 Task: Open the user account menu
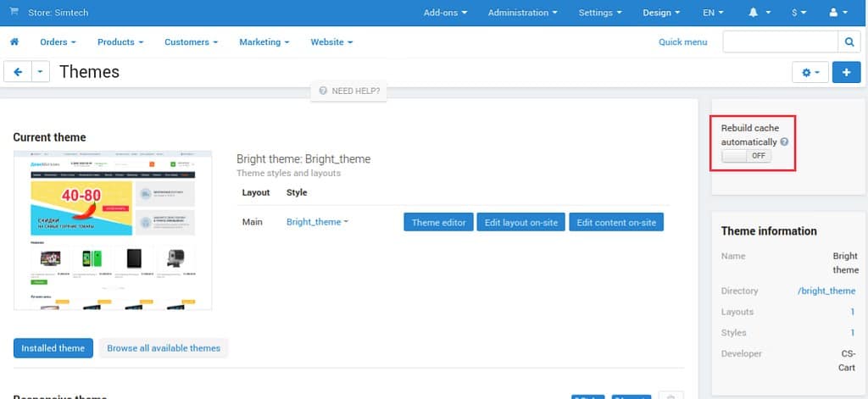(x=838, y=12)
